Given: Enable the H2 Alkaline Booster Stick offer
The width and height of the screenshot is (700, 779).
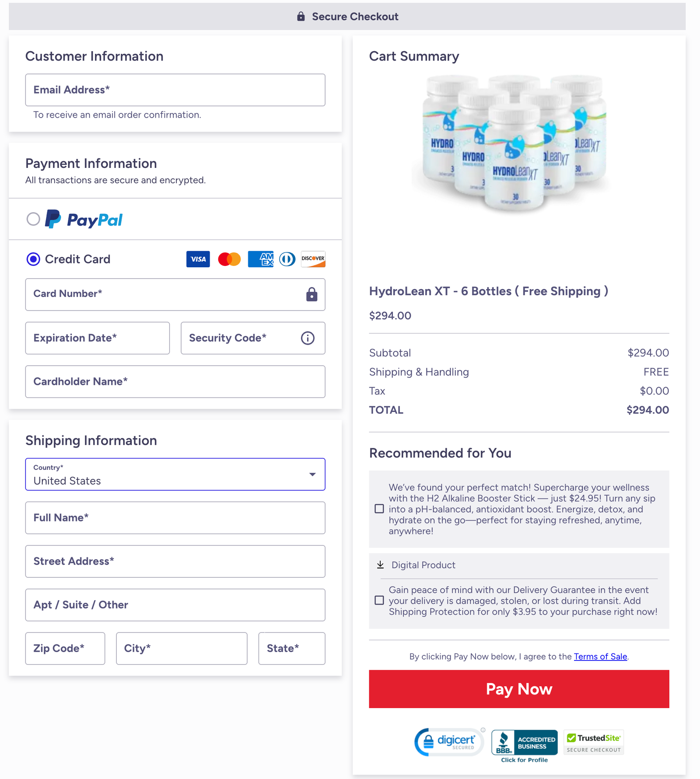Looking at the screenshot, I should 379,509.
